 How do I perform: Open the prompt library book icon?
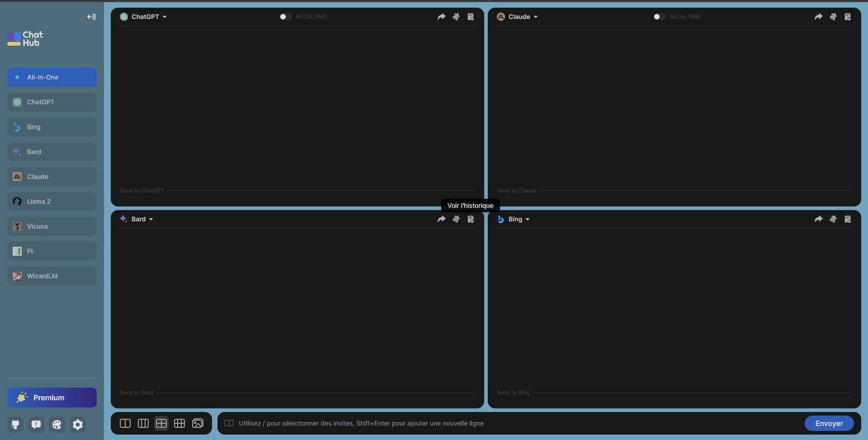click(x=229, y=423)
